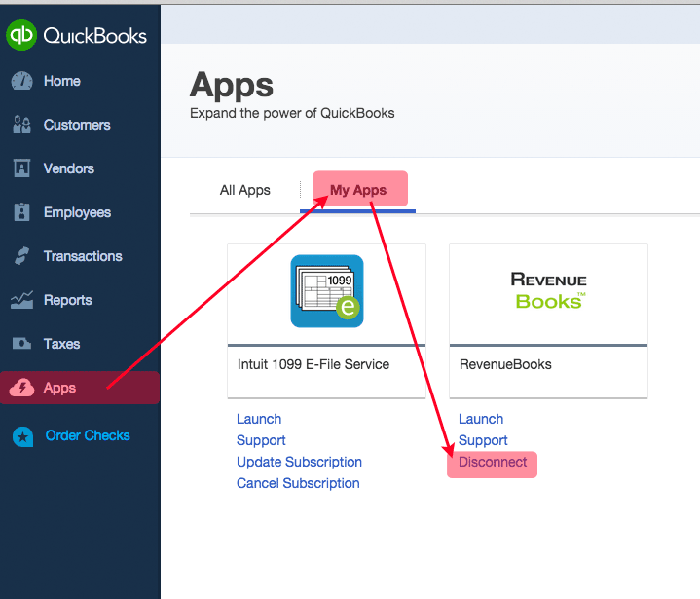The width and height of the screenshot is (700, 599).
Task: Switch to the All Apps tab
Action: (244, 190)
